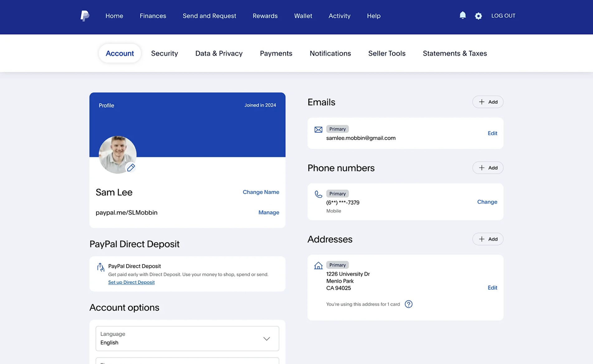This screenshot has width=593, height=364.
Task: Add a new phone number
Action: [x=488, y=168]
